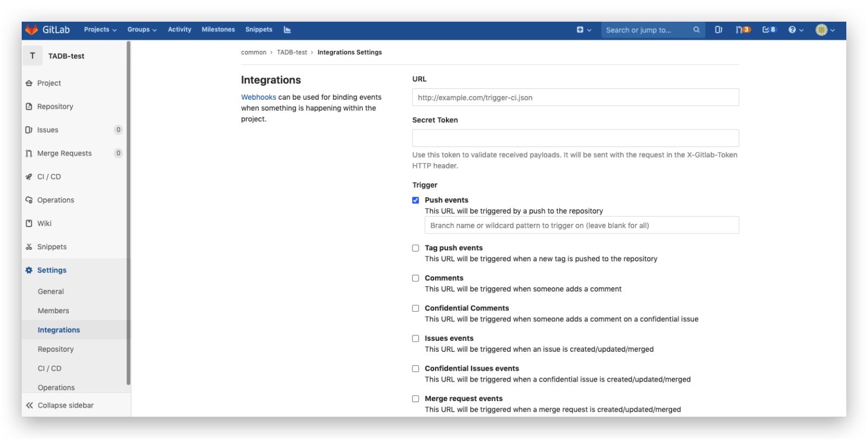Open Repository under Settings submenu

point(56,349)
